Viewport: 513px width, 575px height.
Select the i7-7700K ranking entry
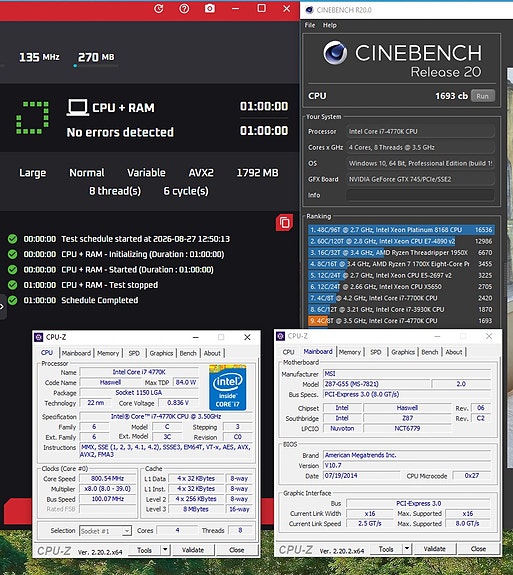pos(401,298)
